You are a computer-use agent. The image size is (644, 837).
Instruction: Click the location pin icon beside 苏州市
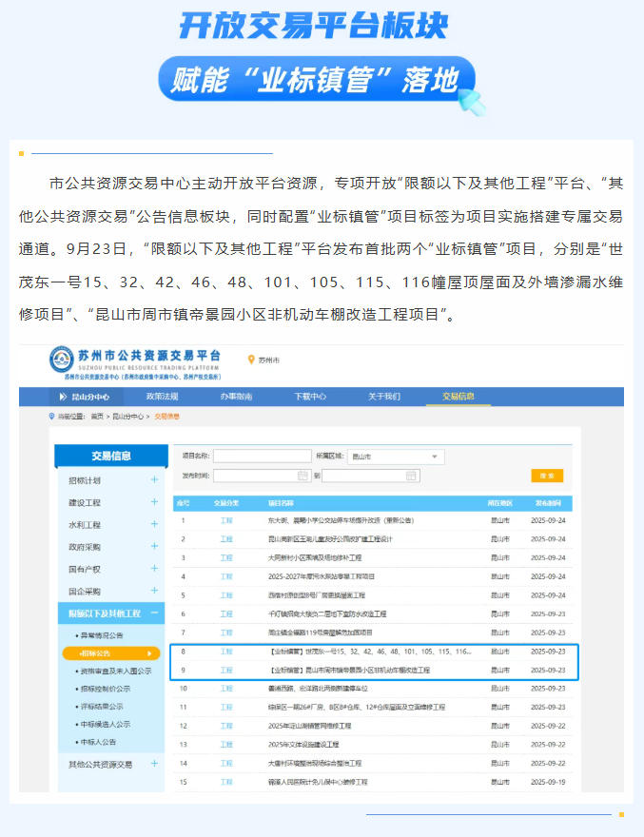click(x=251, y=360)
